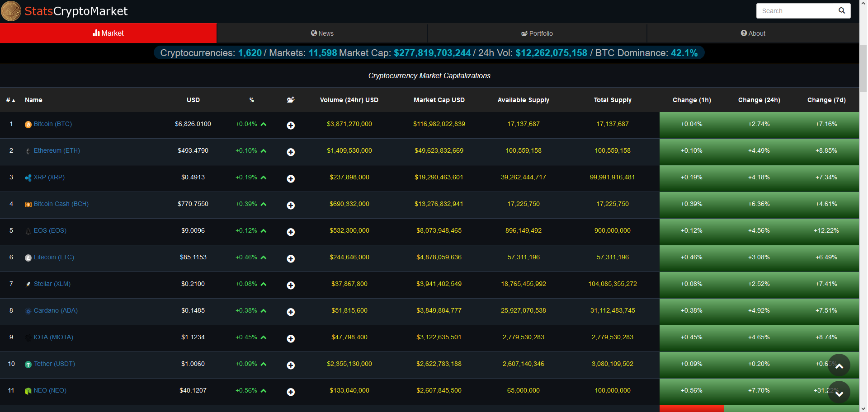Screen dimensions: 868x412
Task: Add Stellar to portfolio with plus icon
Action: pos(291,285)
